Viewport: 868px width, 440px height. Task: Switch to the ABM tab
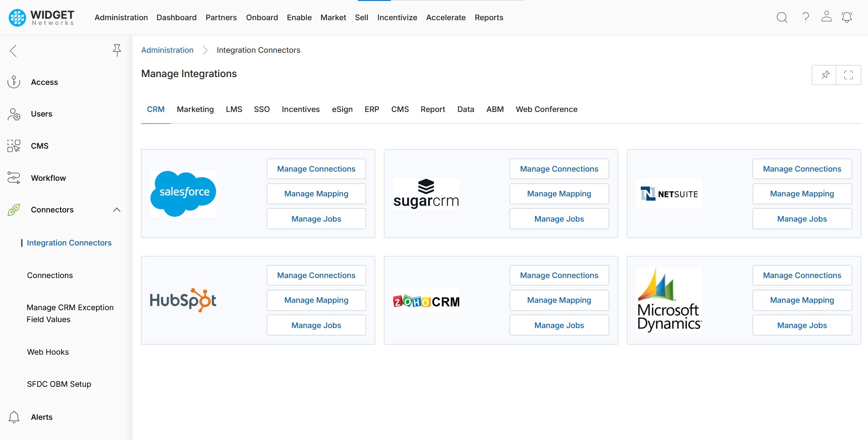coord(495,109)
